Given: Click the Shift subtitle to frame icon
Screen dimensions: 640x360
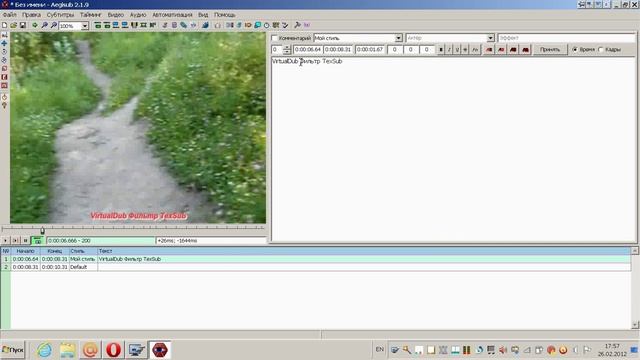Looking at the screenshot, I should tap(153, 25).
